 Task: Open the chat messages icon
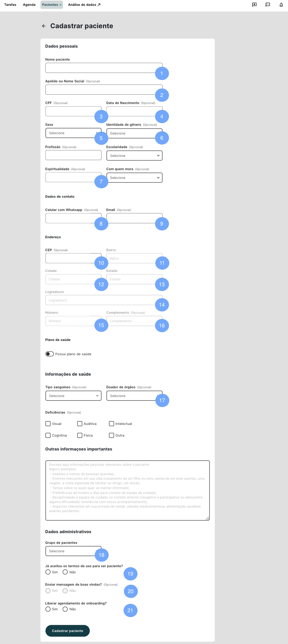pyautogui.click(x=268, y=5)
